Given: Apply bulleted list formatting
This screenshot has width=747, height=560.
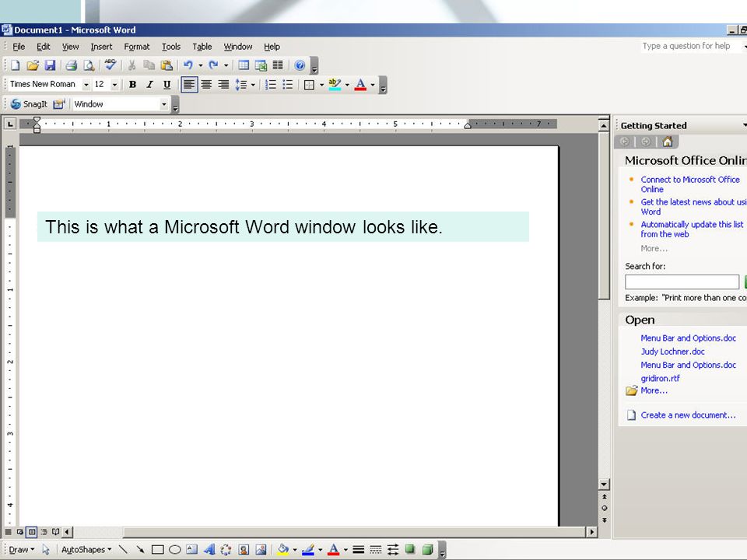Looking at the screenshot, I should tap(288, 85).
